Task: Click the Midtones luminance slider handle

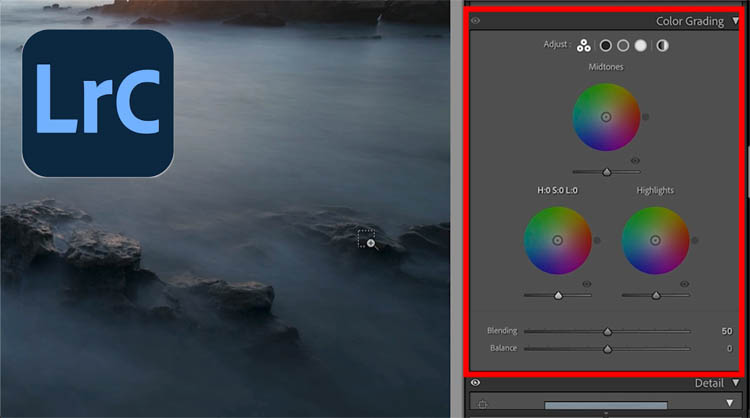Action: pyautogui.click(x=606, y=172)
